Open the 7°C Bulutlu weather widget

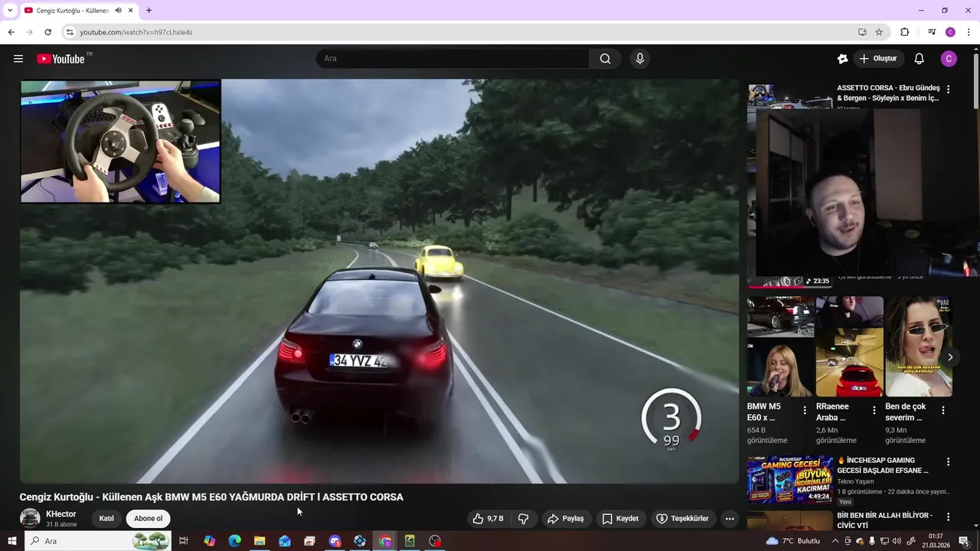click(x=792, y=541)
